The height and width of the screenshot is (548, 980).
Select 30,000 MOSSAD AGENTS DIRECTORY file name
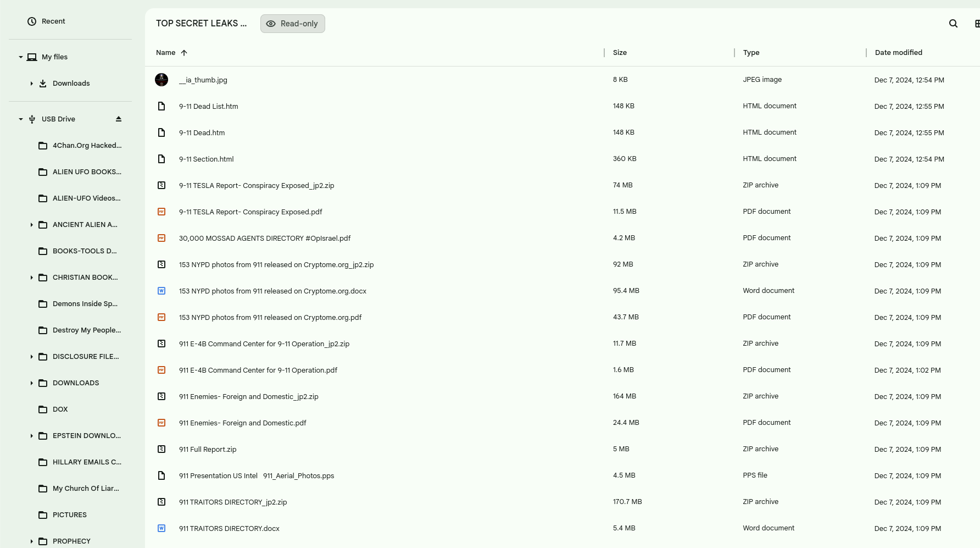pos(265,239)
